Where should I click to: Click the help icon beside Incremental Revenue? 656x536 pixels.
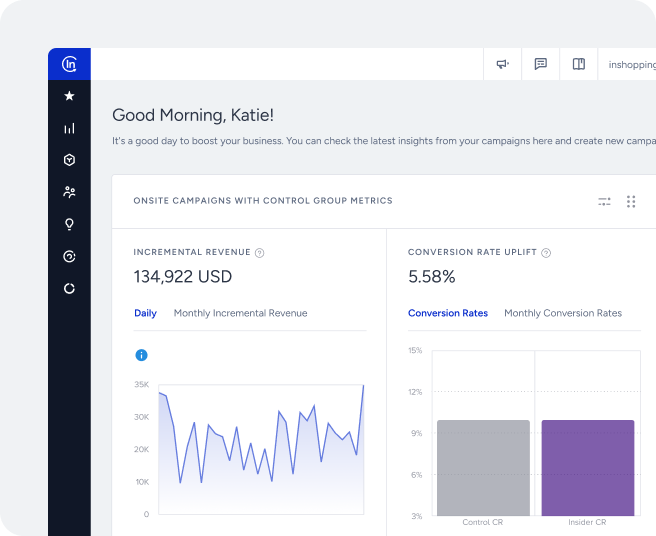pos(259,253)
